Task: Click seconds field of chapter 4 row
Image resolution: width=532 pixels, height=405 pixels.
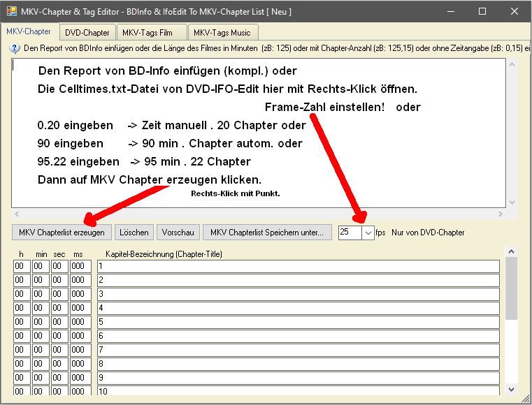Action: click(x=59, y=308)
